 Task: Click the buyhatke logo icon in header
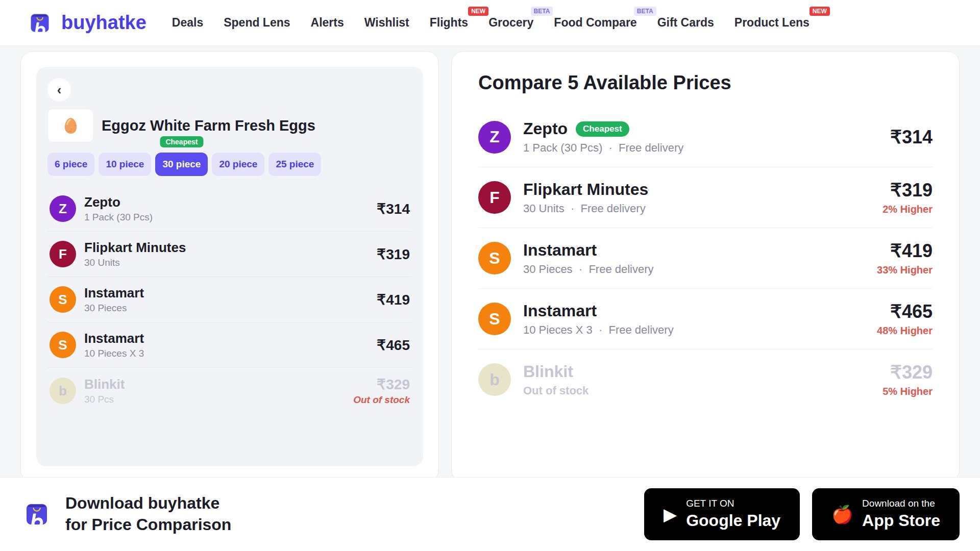click(40, 23)
